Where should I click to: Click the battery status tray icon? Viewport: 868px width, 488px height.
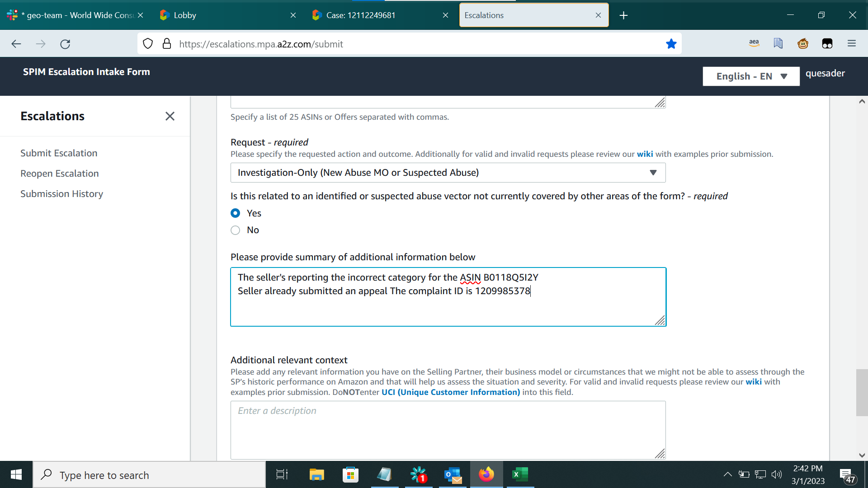coord(744,474)
